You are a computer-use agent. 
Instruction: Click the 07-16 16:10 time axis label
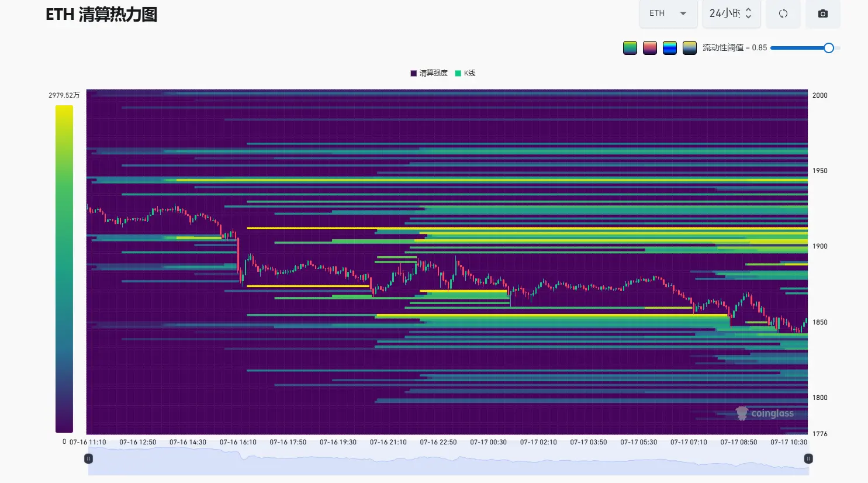[x=238, y=442]
